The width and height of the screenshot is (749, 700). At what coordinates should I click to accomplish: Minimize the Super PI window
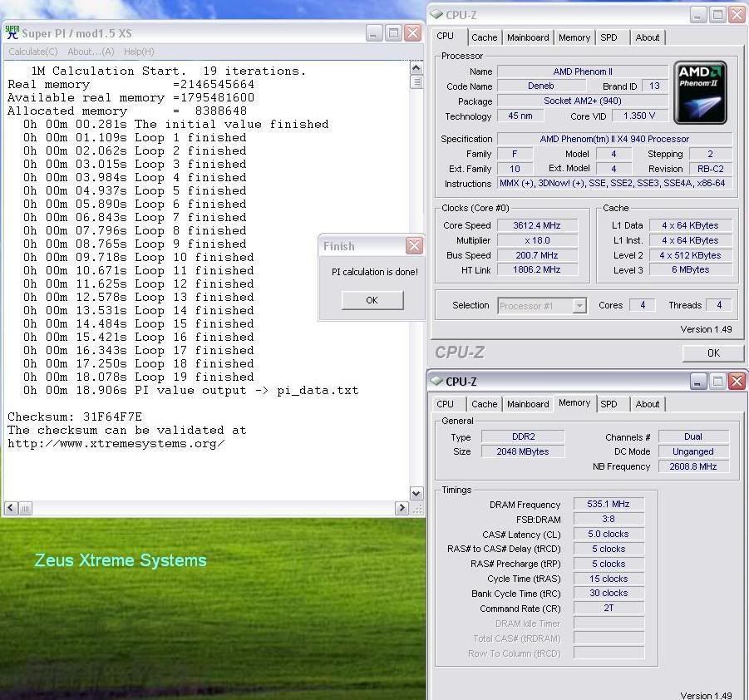pyautogui.click(x=374, y=33)
